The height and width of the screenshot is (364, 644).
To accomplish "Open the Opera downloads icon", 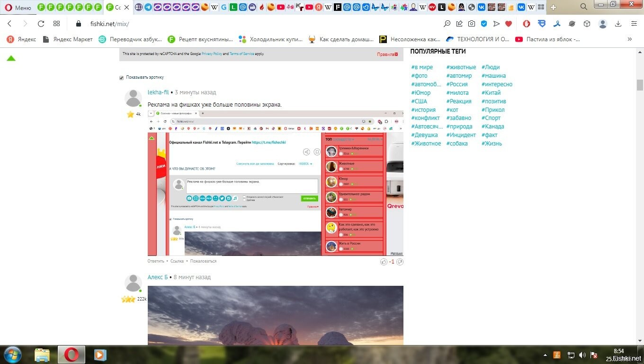I will (x=618, y=24).
